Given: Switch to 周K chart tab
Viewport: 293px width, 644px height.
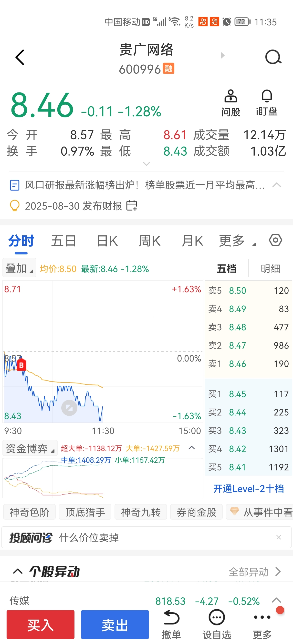Looking at the screenshot, I should (x=149, y=241).
